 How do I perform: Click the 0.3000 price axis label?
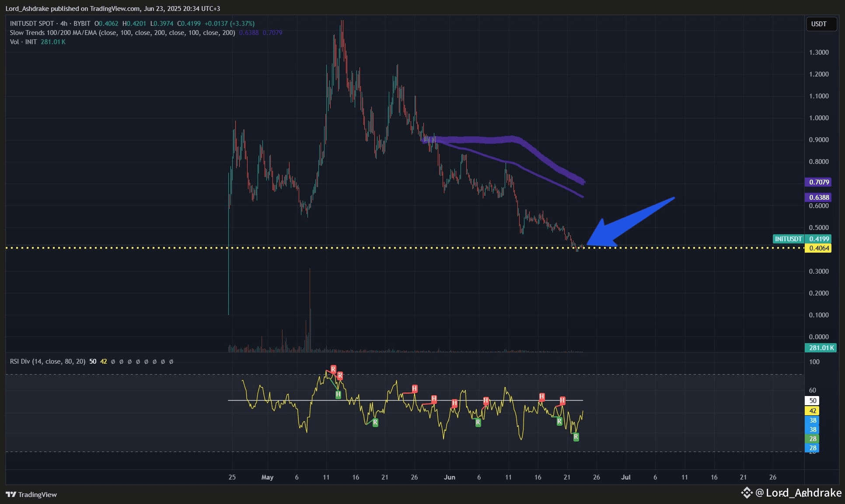click(819, 271)
